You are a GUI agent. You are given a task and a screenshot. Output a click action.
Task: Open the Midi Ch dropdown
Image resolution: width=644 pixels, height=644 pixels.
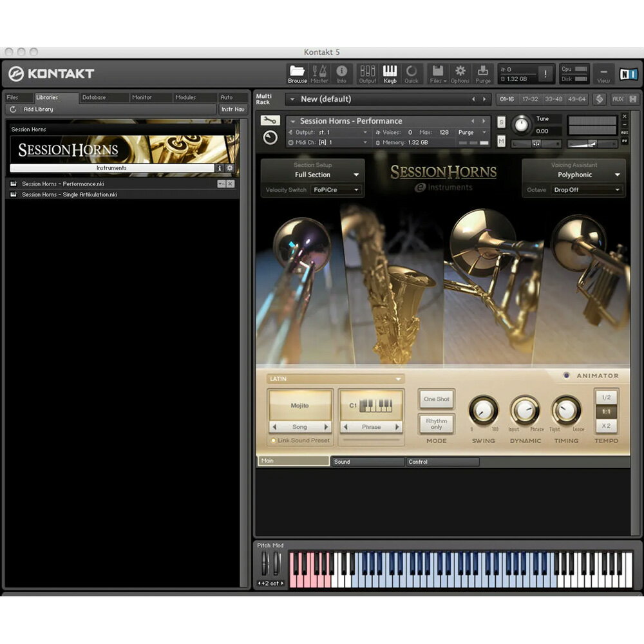(x=327, y=142)
